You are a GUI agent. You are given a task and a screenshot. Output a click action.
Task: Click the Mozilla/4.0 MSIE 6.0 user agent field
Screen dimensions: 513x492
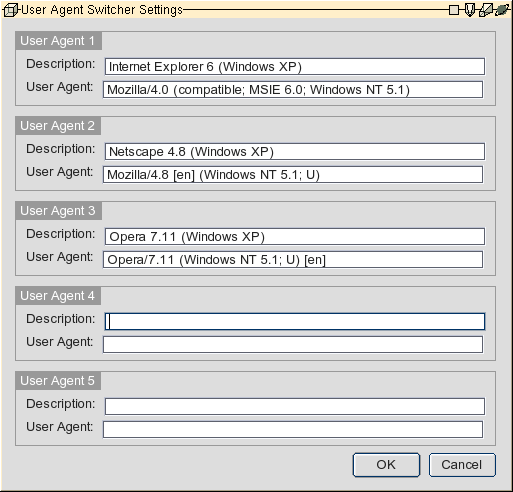[x=293, y=90]
